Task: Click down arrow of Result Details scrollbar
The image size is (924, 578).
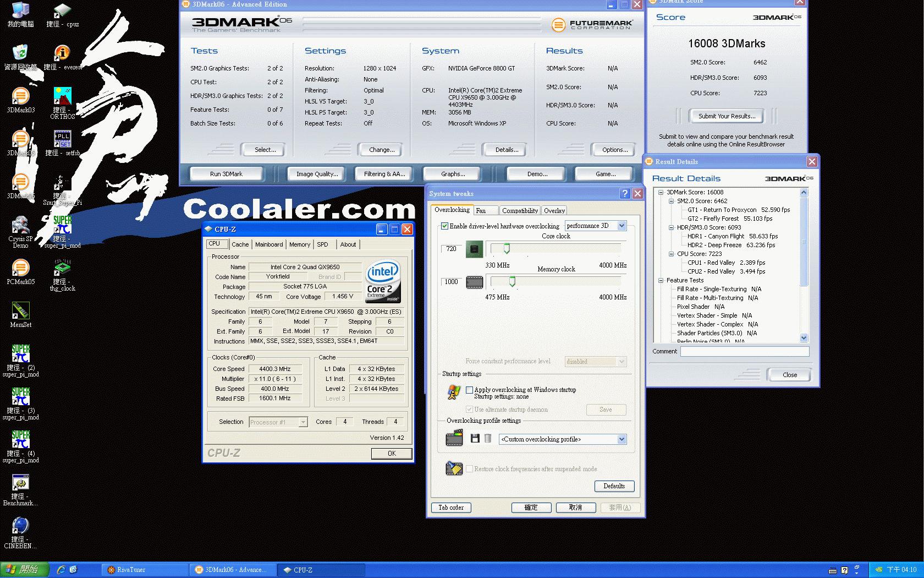Action: pos(804,337)
